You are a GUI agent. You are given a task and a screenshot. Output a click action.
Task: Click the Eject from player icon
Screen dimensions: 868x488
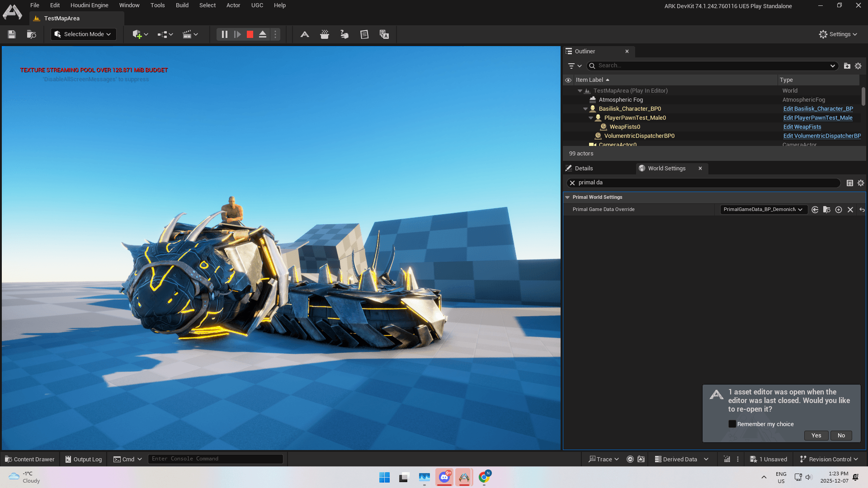pos(262,34)
